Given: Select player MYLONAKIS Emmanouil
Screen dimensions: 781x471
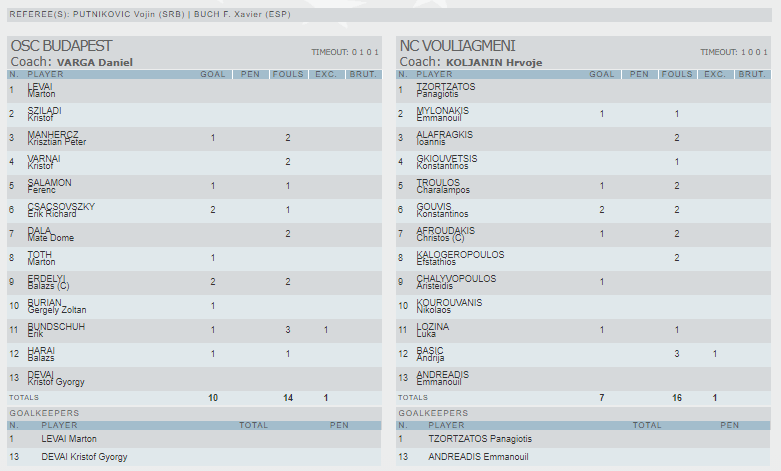Looking at the screenshot, I should pos(444,114).
